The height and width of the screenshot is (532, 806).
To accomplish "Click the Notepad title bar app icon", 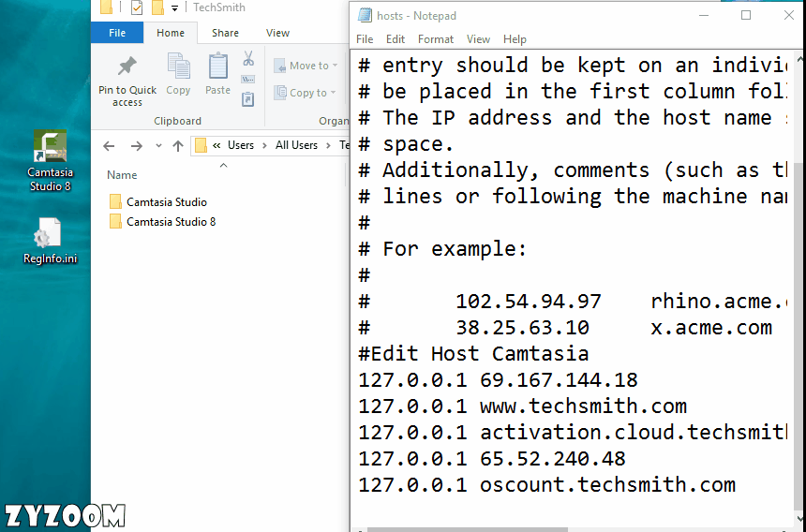I will pyautogui.click(x=365, y=15).
